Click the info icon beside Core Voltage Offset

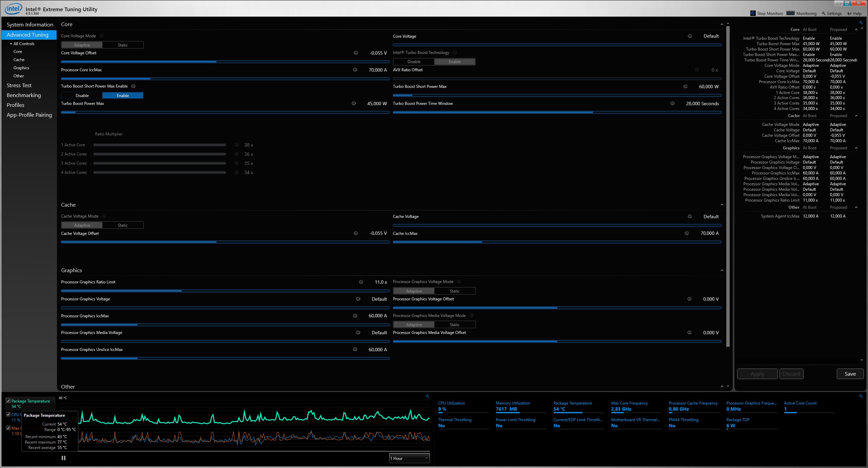pyautogui.click(x=356, y=53)
